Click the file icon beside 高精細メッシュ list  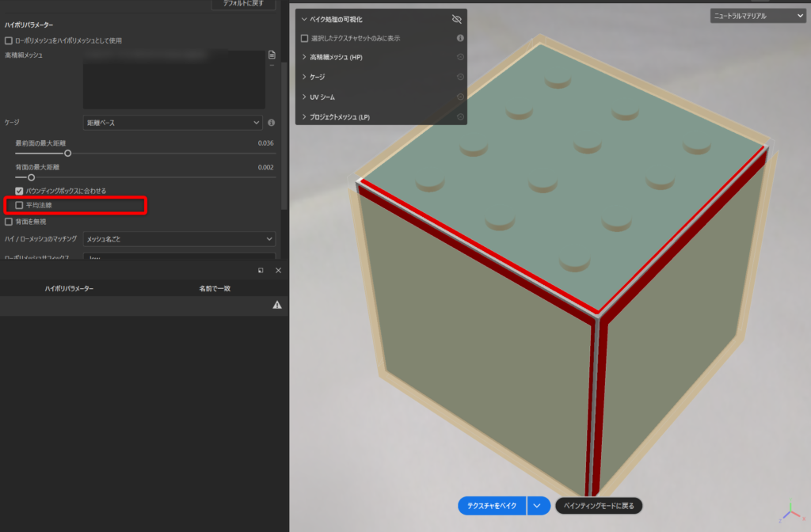pyautogui.click(x=271, y=55)
